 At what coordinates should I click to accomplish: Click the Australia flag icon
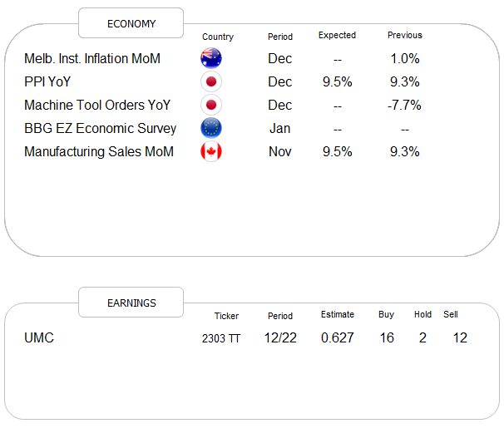click(x=211, y=58)
